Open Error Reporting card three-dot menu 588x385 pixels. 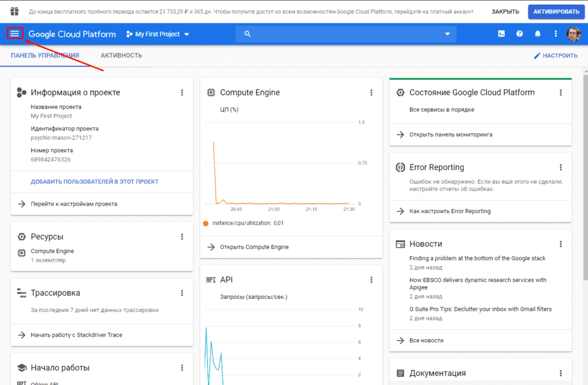[561, 167]
